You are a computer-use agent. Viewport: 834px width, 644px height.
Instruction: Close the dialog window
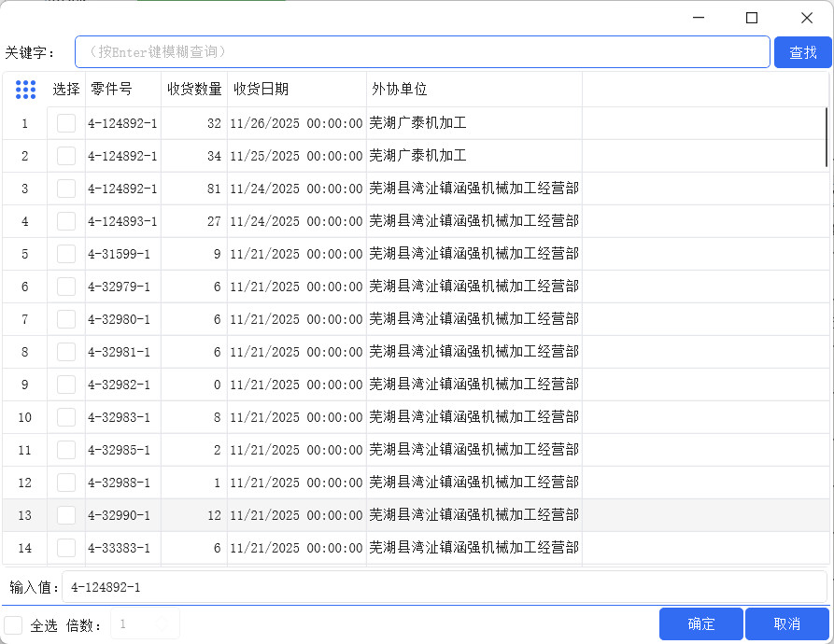click(807, 18)
